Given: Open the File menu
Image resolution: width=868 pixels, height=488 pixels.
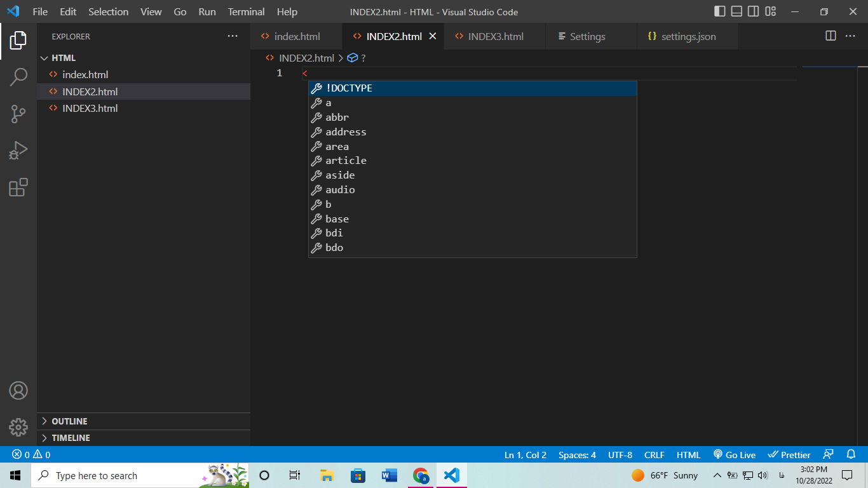Looking at the screenshot, I should [40, 12].
